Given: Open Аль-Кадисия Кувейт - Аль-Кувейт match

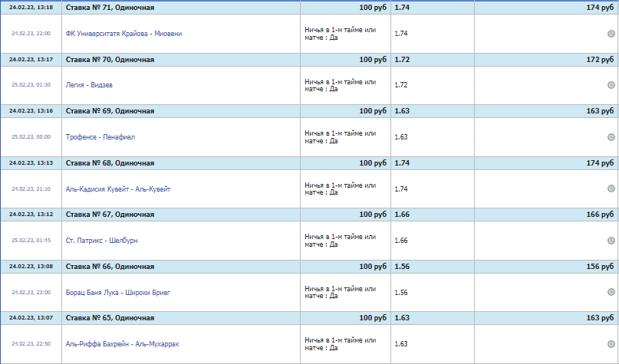Looking at the screenshot, I should click(118, 189).
